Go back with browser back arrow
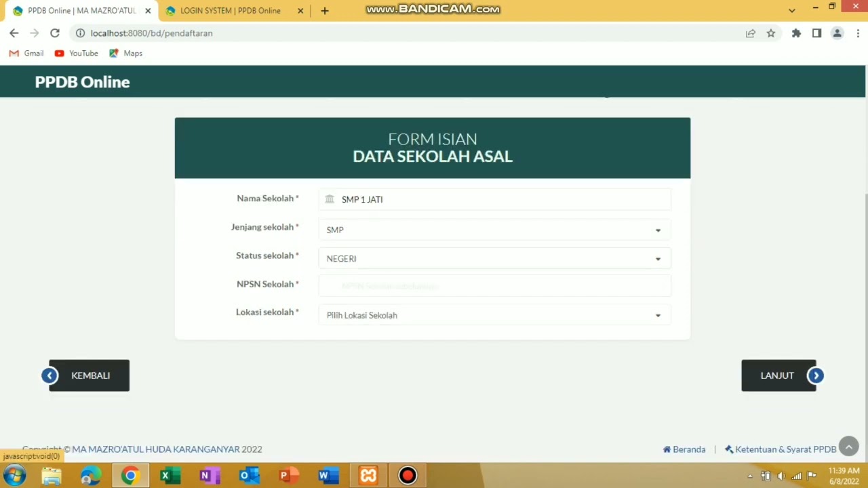Viewport: 868px width, 488px height. point(14,33)
